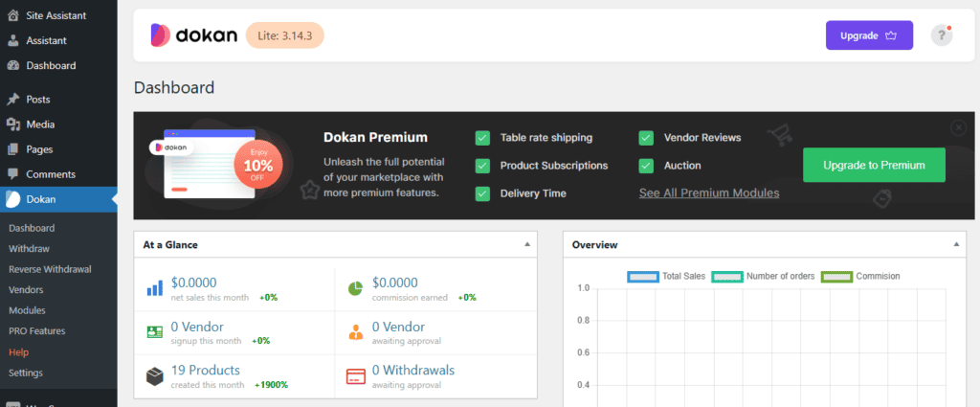This screenshot has width=980, height=407.
Task: Click the Dokan logo icon in sidebar
Action: [13, 199]
